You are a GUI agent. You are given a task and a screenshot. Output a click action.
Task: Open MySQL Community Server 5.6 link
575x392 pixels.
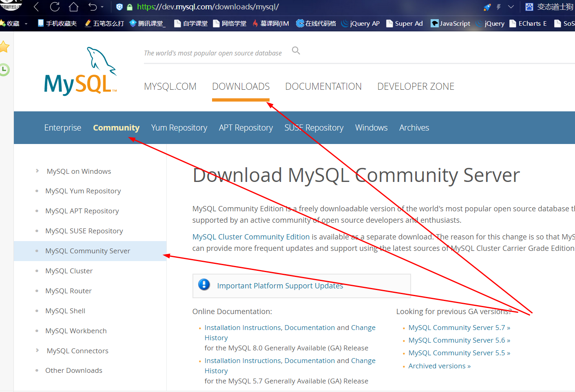click(459, 340)
